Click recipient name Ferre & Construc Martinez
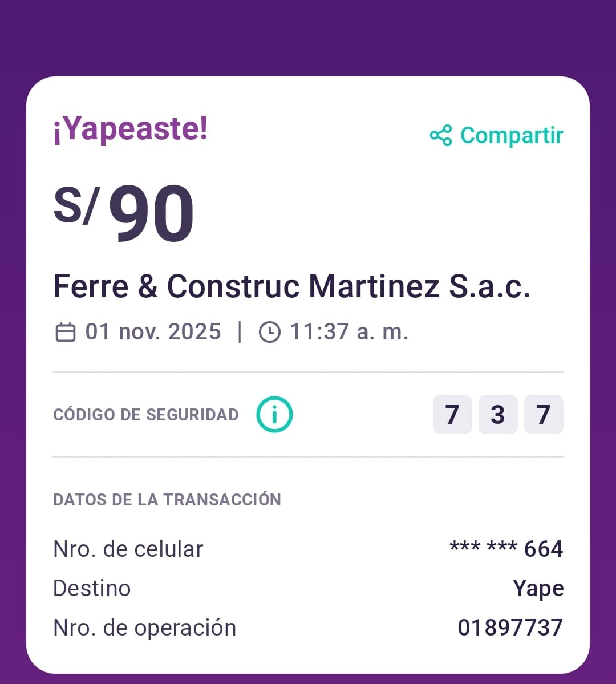The image size is (616, 684). [291, 286]
